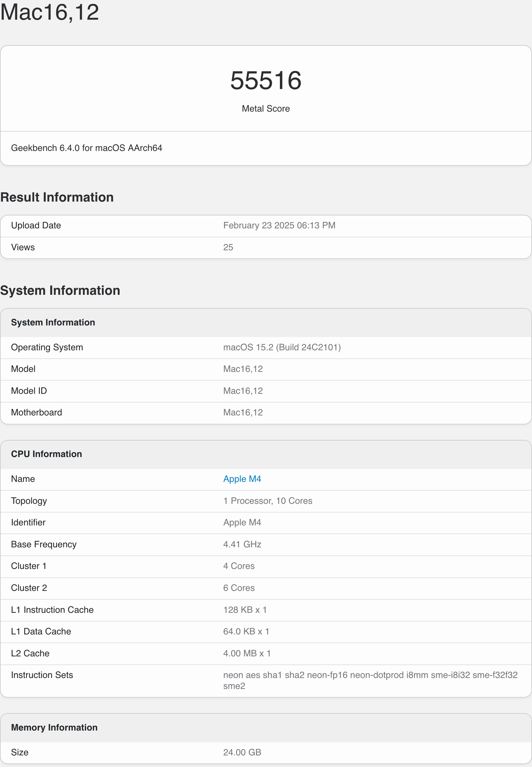Select the Operating System label
532x767 pixels.
pyautogui.click(x=47, y=347)
